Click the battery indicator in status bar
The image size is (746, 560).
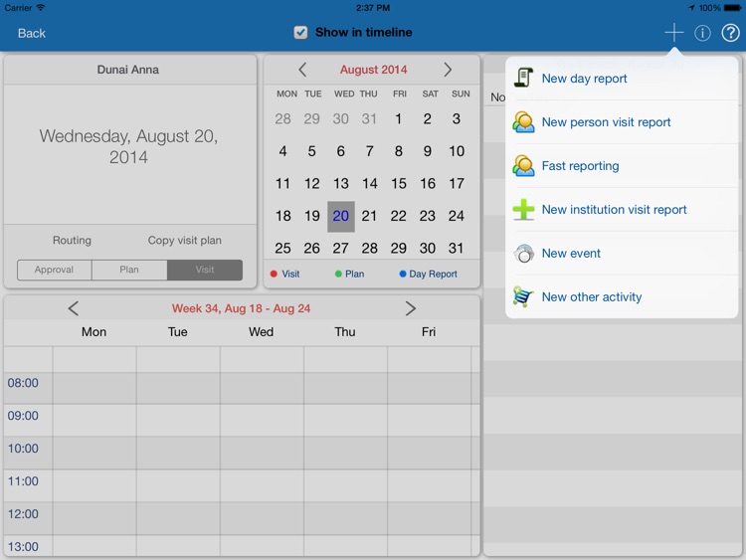(733, 8)
